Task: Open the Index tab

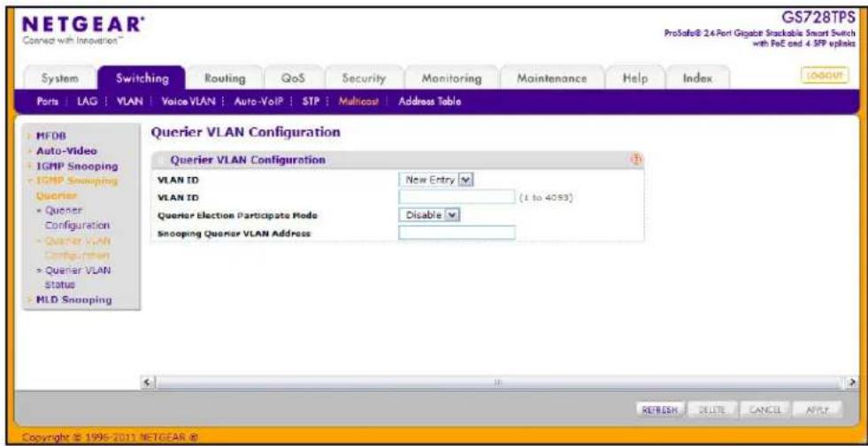Action: (x=697, y=79)
